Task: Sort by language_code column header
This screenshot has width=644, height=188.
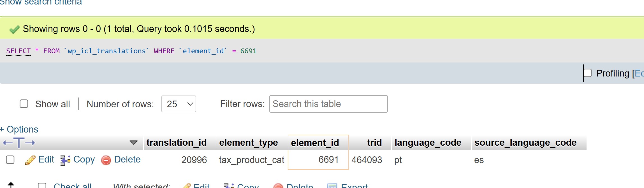Action: 428,143
